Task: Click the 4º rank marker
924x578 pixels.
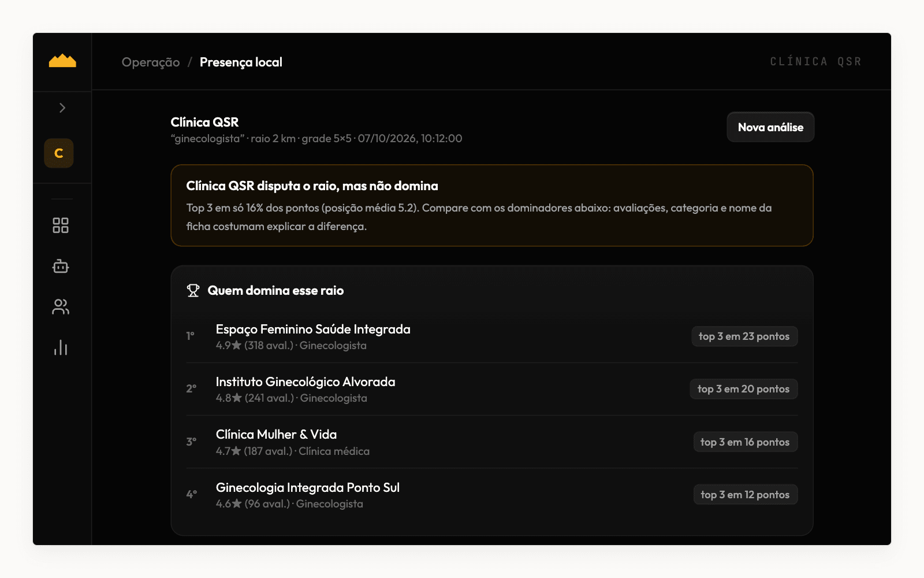Action: coord(192,494)
